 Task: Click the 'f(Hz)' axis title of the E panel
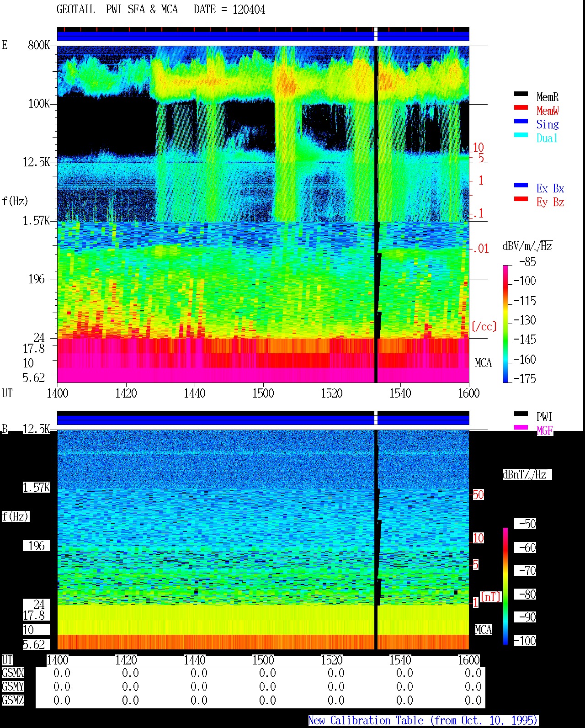pos(15,201)
